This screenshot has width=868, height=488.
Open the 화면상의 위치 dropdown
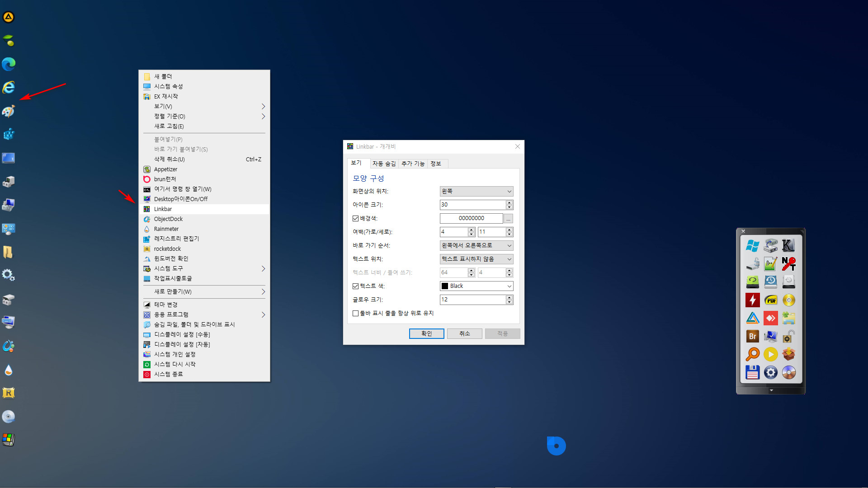pos(476,191)
